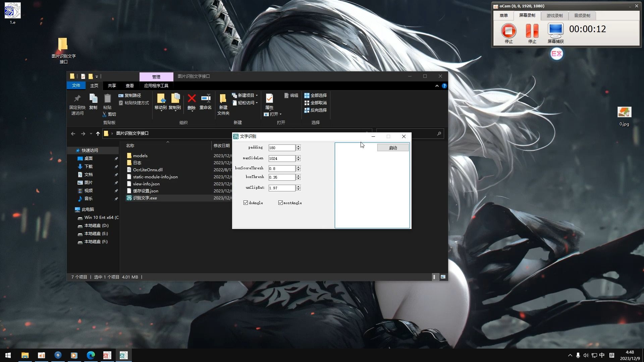Open recent locations dropdown arrow
This screenshot has width=644, height=362.
[x=91, y=133]
